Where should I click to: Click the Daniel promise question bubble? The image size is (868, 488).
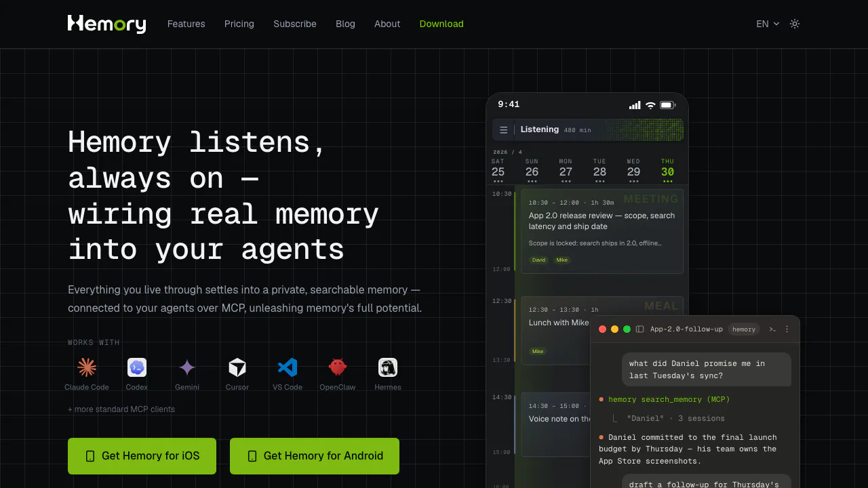pos(707,369)
